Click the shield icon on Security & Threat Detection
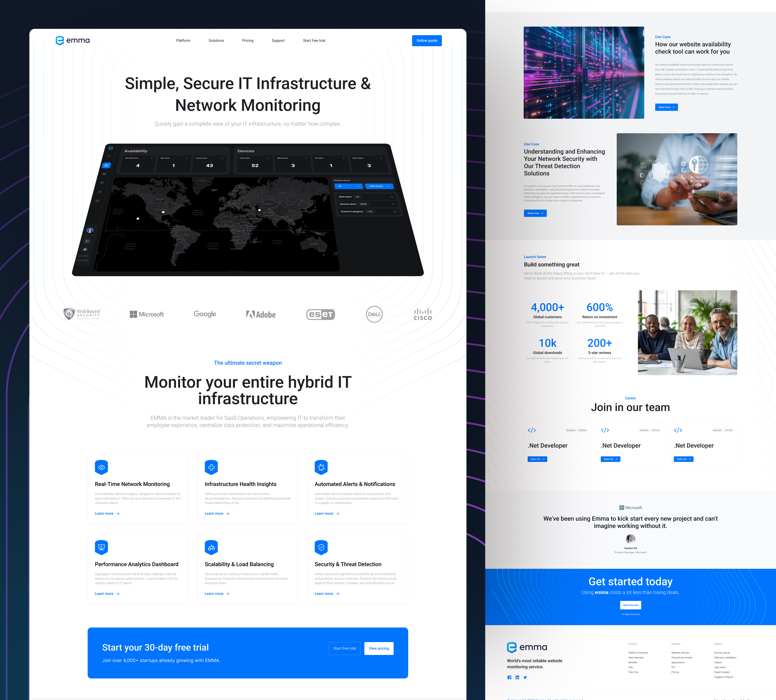 coord(321,548)
